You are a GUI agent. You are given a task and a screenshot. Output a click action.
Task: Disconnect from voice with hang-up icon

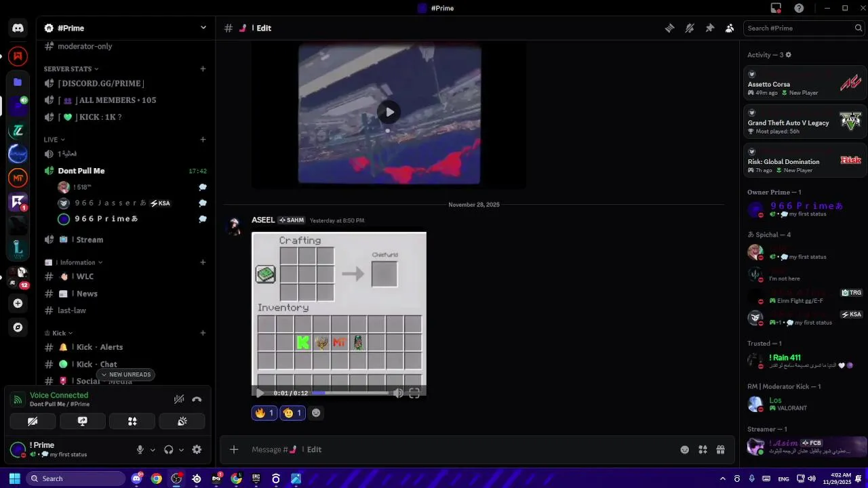197,399
